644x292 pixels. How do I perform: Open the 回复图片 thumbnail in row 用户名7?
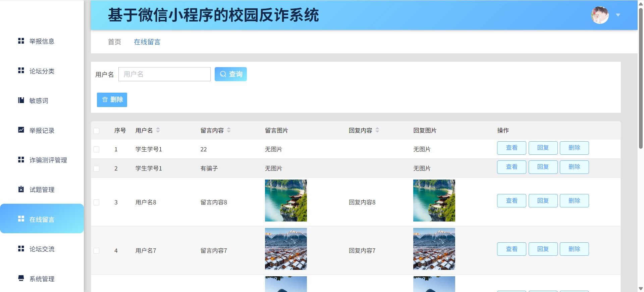(x=434, y=249)
